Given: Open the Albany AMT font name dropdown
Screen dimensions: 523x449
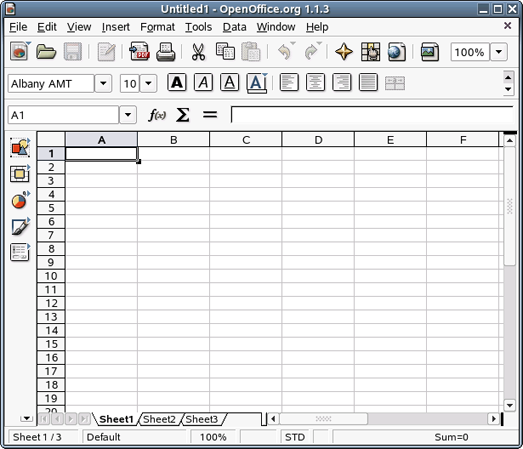Looking at the screenshot, I should tap(103, 83).
